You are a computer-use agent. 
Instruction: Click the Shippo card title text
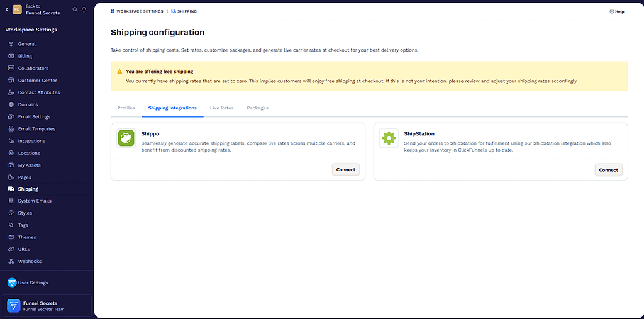150,133
